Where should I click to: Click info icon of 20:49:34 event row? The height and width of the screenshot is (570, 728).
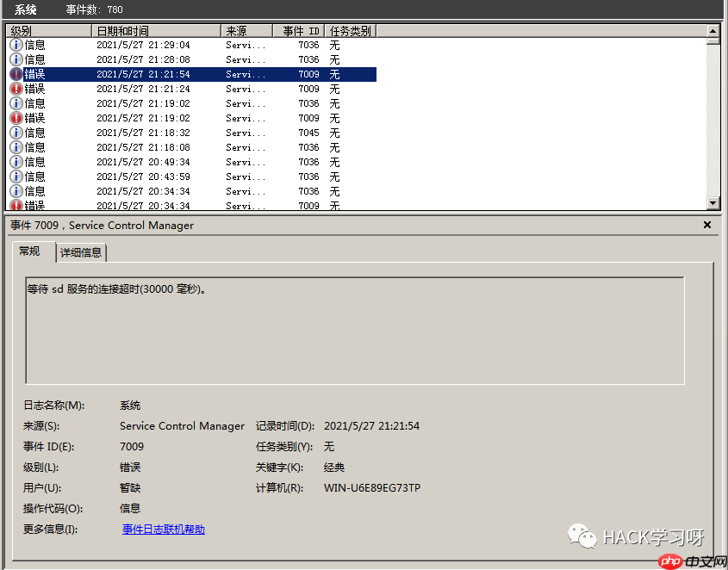(16, 162)
